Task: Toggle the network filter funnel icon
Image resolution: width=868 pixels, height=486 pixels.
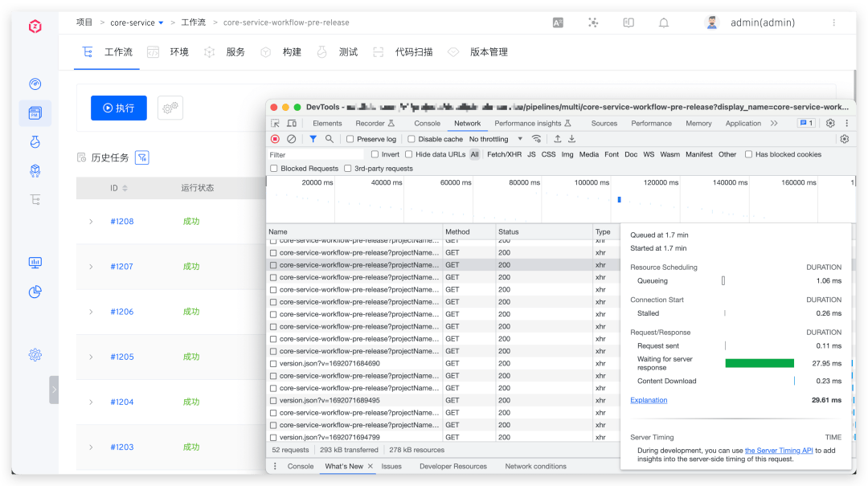Action: 313,139
